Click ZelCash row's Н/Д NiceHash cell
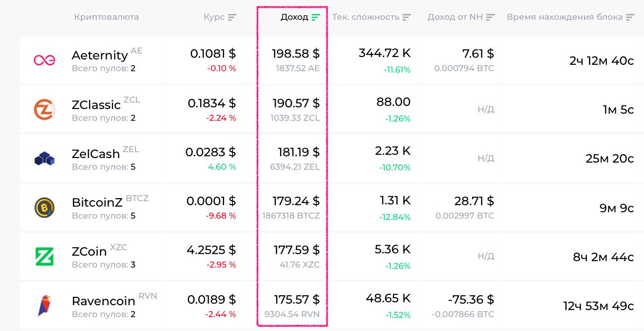This screenshot has width=644, height=331. coord(486,159)
